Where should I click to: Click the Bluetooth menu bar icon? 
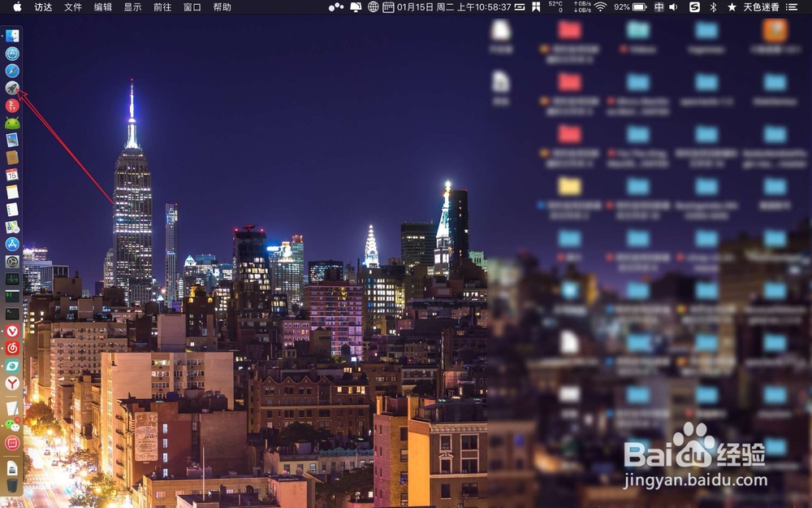click(x=713, y=7)
